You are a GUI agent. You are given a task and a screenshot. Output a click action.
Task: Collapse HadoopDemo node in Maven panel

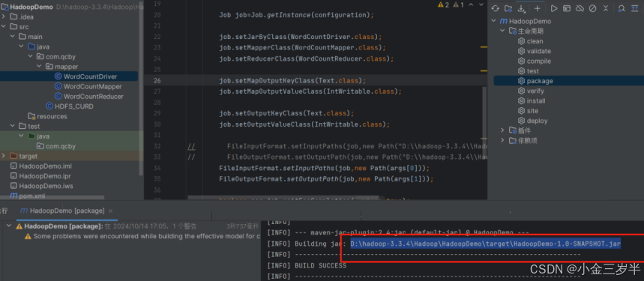tap(493, 21)
